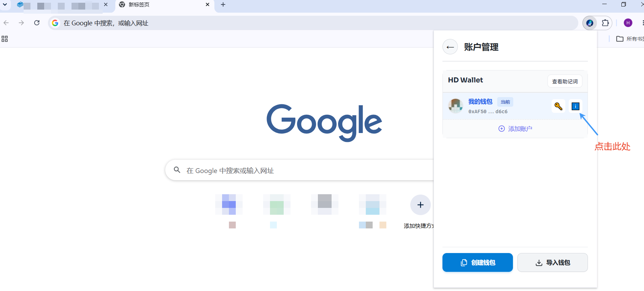Screen dimensions: 644x291
Task: Click the purple H profile avatar
Action: coord(628,23)
